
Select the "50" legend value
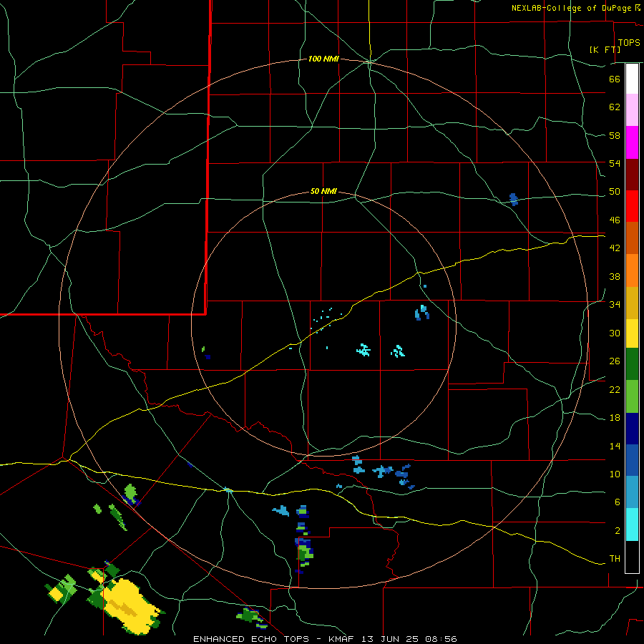point(615,192)
